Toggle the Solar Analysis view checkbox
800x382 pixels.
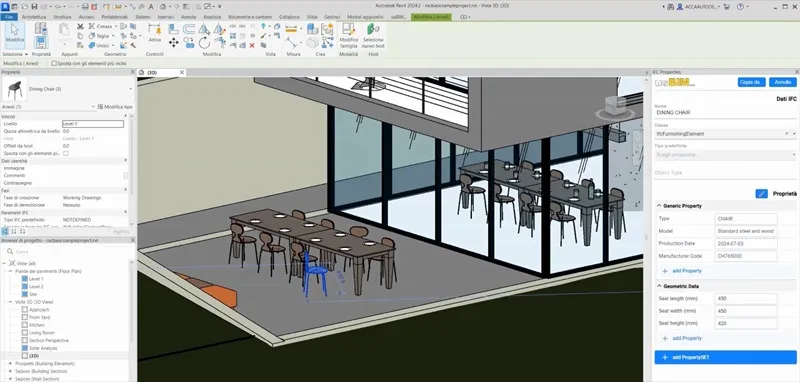(24, 348)
